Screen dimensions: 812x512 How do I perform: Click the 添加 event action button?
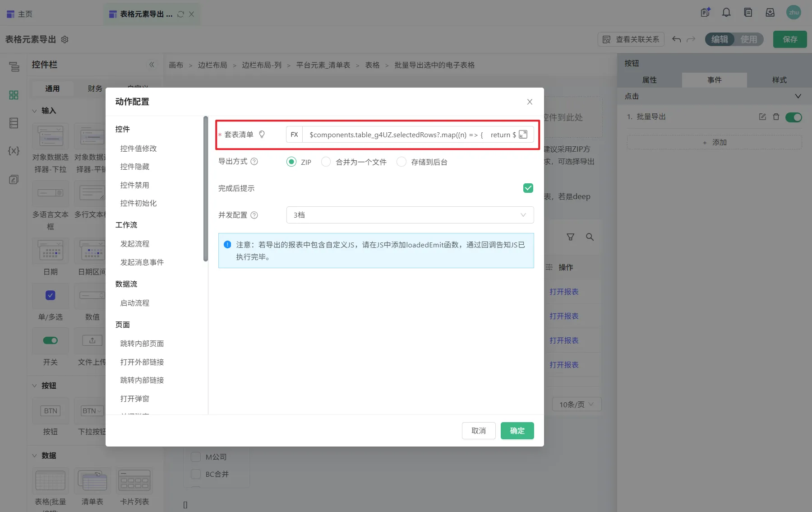[x=715, y=143]
